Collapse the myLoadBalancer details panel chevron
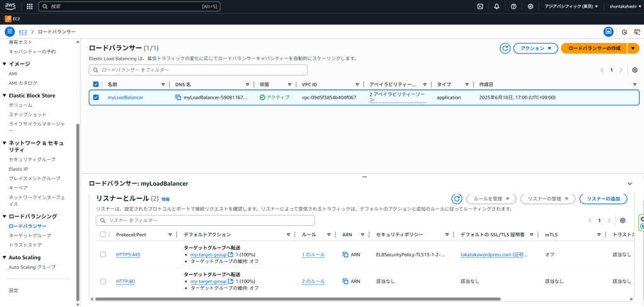 click(630, 183)
